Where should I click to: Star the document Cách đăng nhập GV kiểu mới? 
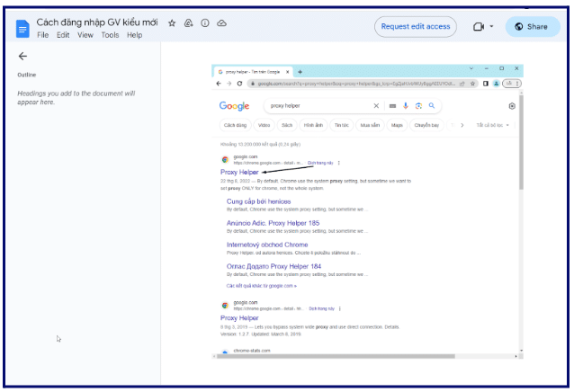tap(172, 23)
